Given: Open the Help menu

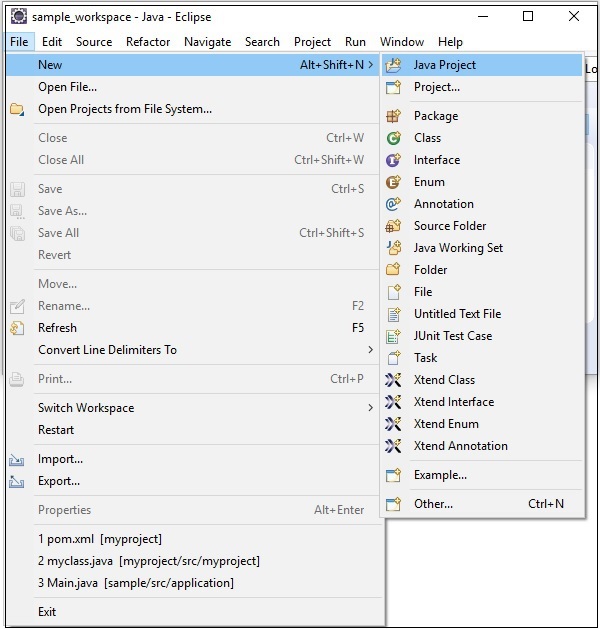Looking at the screenshot, I should click(450, 42).
